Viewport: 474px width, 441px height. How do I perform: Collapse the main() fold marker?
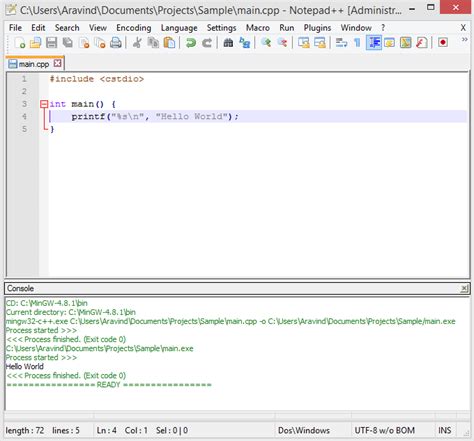(44, 104)
